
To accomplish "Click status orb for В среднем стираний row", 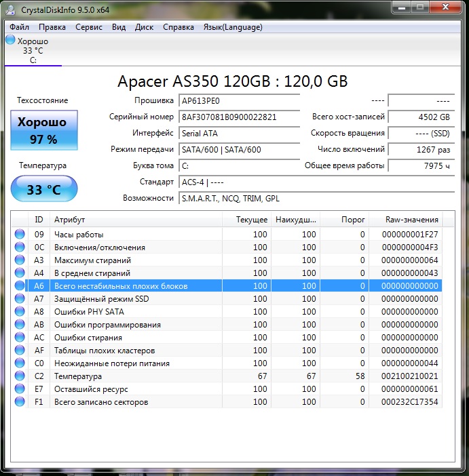I will [x=20, y=273].
